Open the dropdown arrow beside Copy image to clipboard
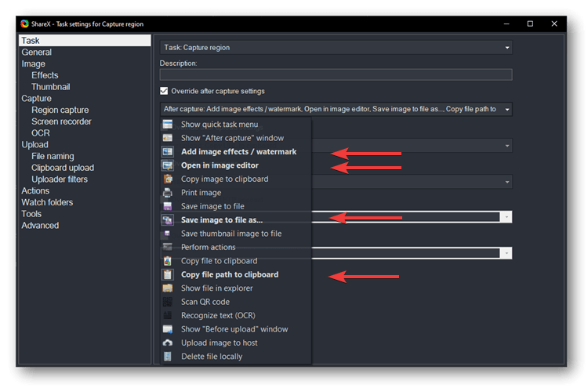 point(507,182)
